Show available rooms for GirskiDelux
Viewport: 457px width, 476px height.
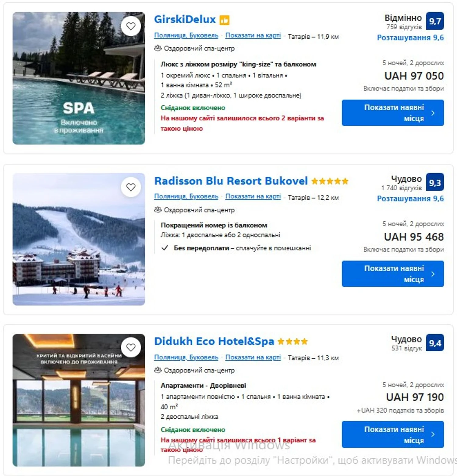[x=392, y=113]
